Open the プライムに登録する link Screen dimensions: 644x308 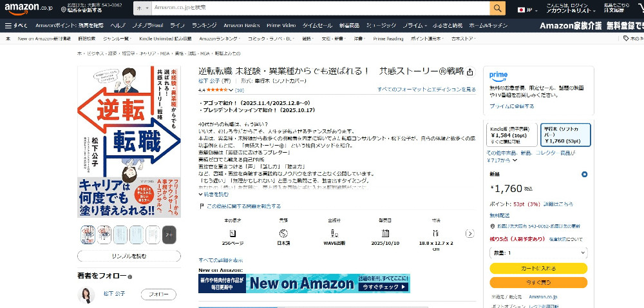coord(512,106)
